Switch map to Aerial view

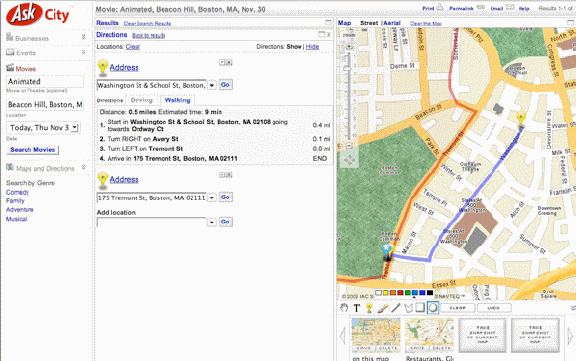pos(392,23)
